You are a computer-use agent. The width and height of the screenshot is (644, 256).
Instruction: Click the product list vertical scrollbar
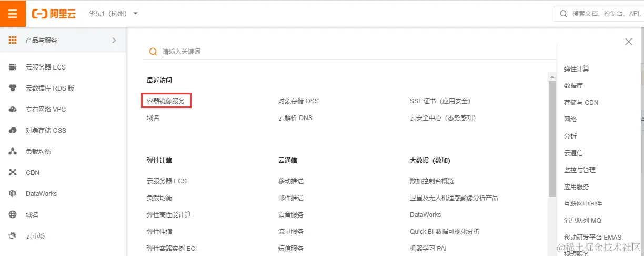click(x=552, y=139)
